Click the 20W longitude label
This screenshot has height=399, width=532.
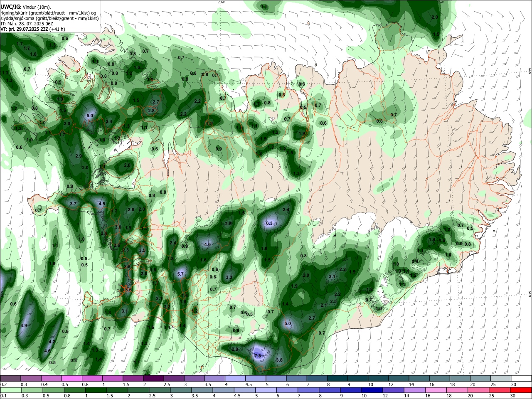click(x=221, y=2)
